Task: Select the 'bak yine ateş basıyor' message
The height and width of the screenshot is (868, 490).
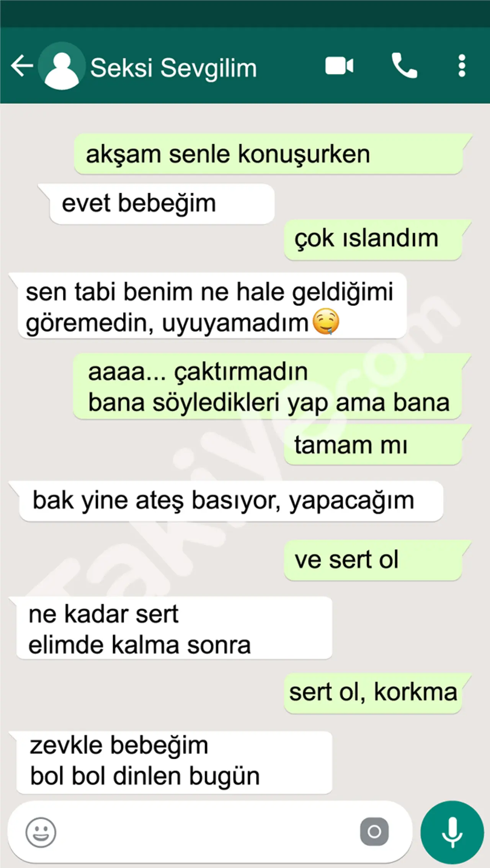Action: point(226,501)
